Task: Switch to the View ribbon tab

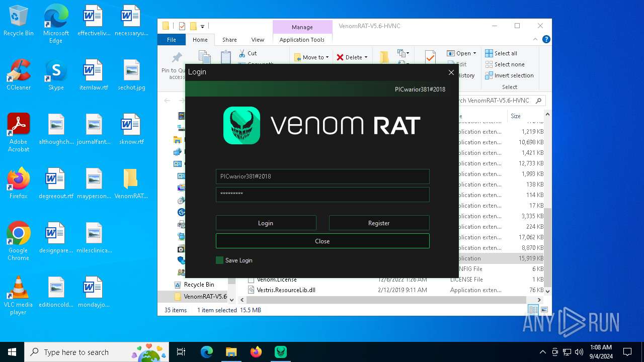Action: (258, 40)
